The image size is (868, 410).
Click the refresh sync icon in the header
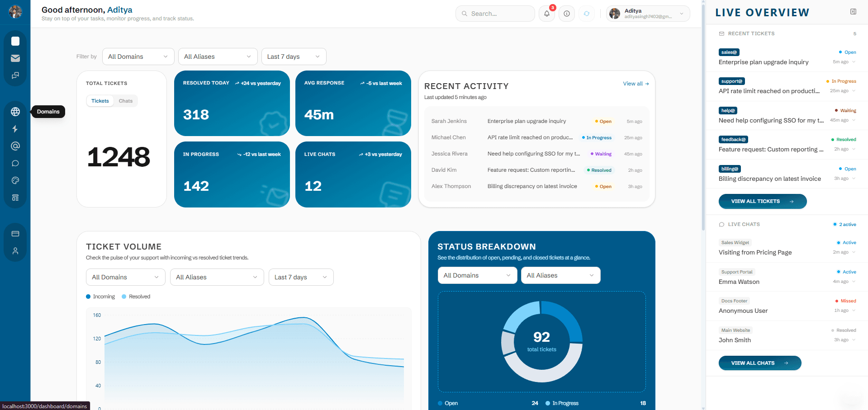(x=587, y=14)
